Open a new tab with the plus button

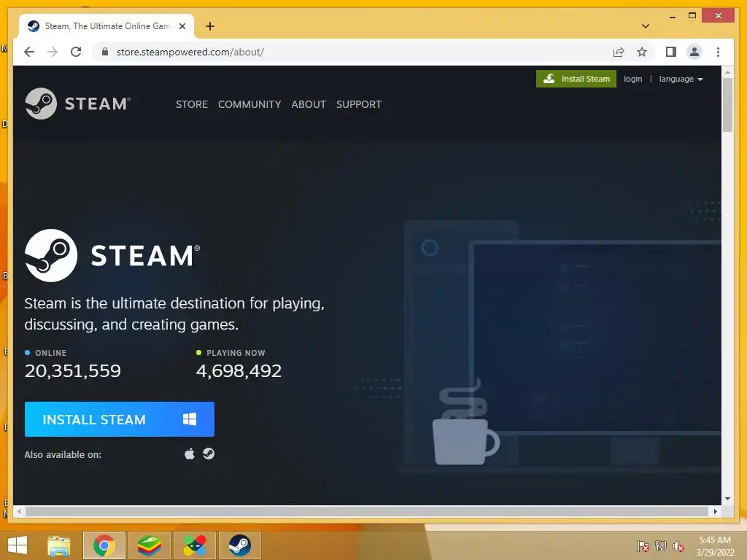coord(210,26)
